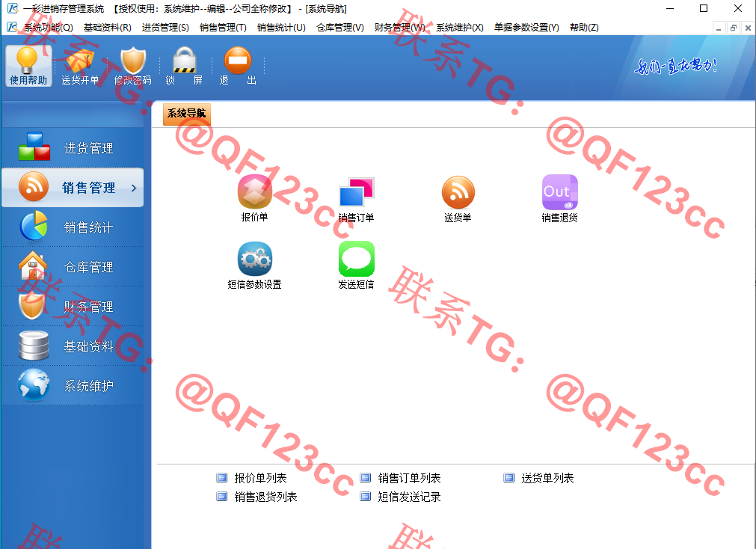756x549 pixels.
Task: Open the 系统维护(X) menu
Action: tap(460, 28)
